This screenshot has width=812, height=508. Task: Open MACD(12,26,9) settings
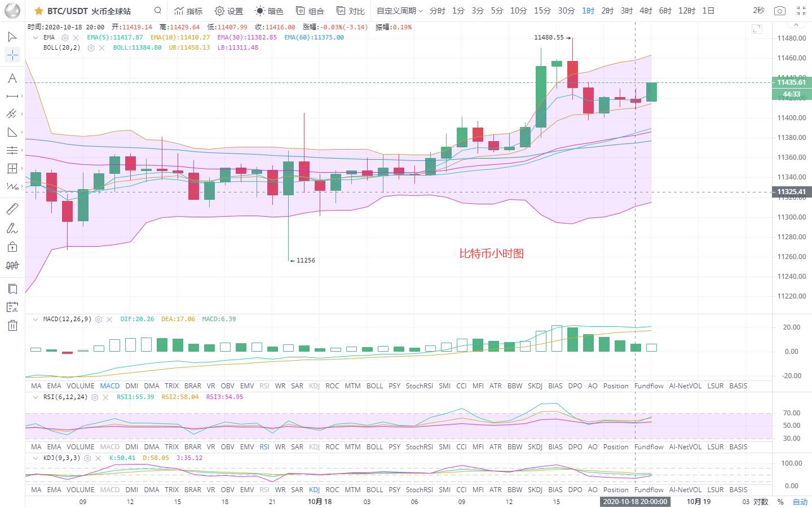click(99, 319)
